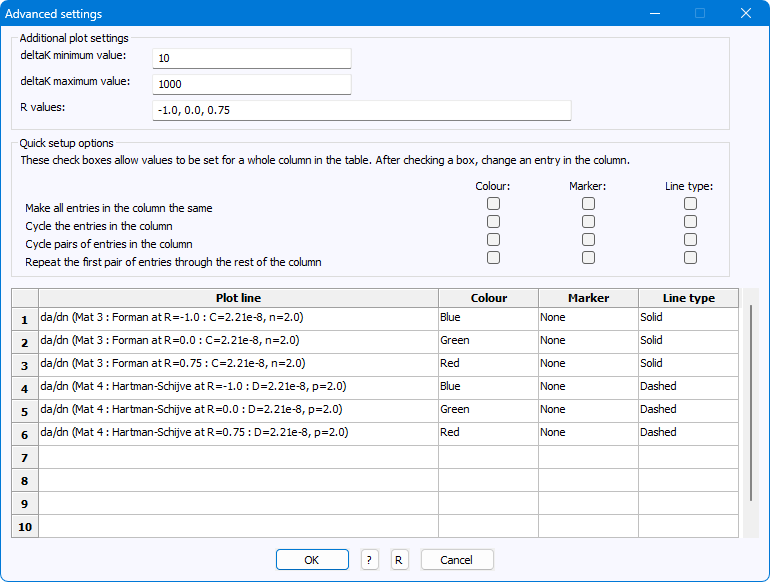770x582 pixels.
Task: Tick Colour box for Cycle pairs of entries
Action: [x=494, y=239]
